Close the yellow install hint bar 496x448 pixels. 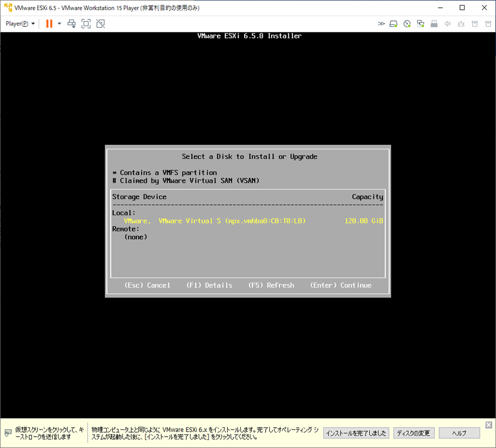click(489, 425)
